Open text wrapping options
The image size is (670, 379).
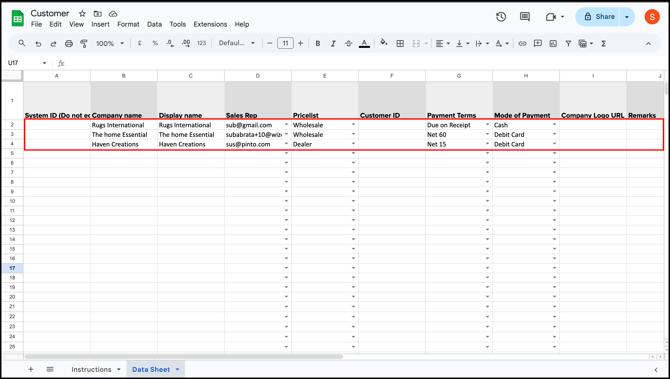coord(482,44)
